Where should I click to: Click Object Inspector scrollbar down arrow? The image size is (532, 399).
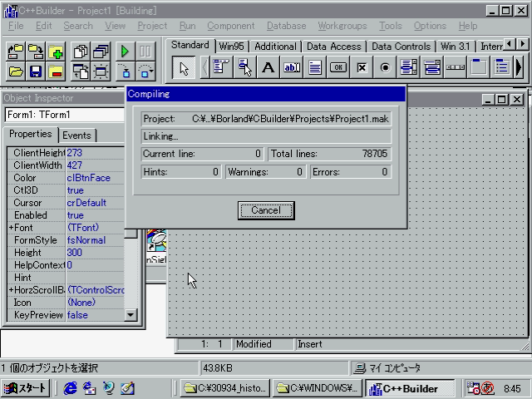click(x=131, y=315)
